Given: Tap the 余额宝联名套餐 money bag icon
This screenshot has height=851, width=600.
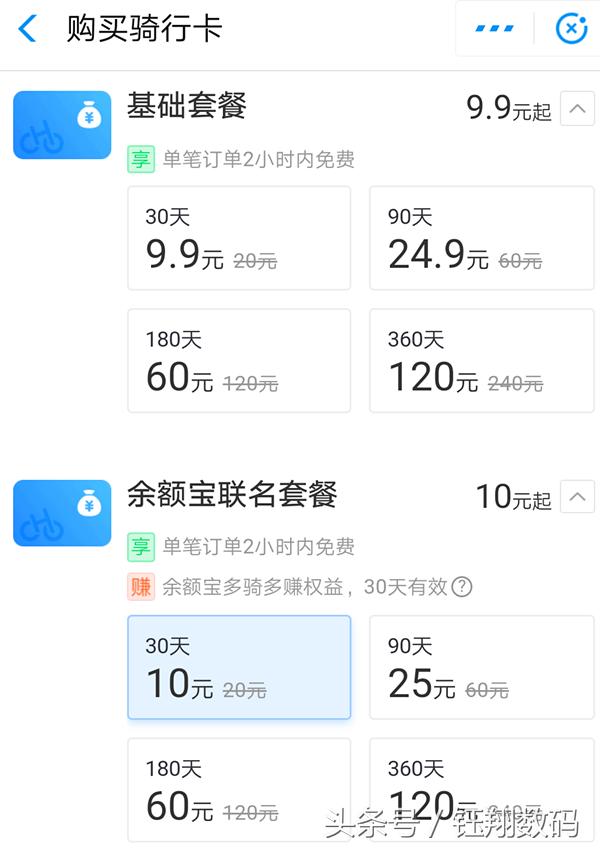Looking at the screenshot, I should [x=61, y=512].
